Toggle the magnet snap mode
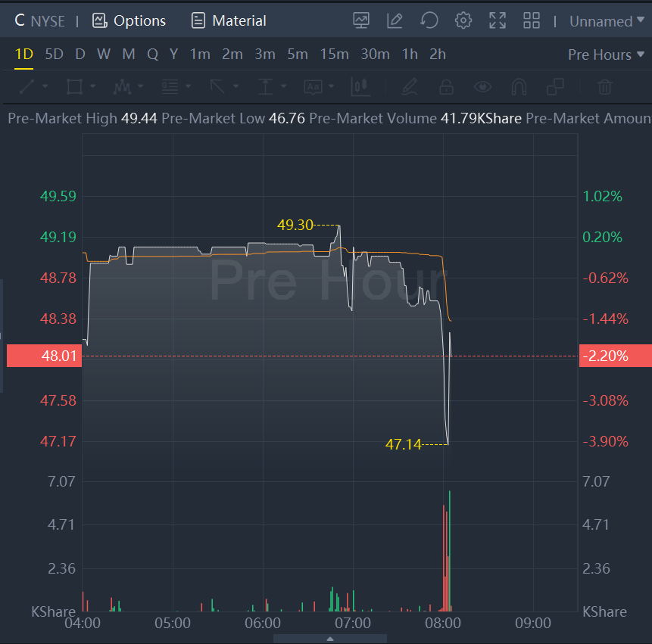This screenshot has height=644, width=652. point(519,87)
